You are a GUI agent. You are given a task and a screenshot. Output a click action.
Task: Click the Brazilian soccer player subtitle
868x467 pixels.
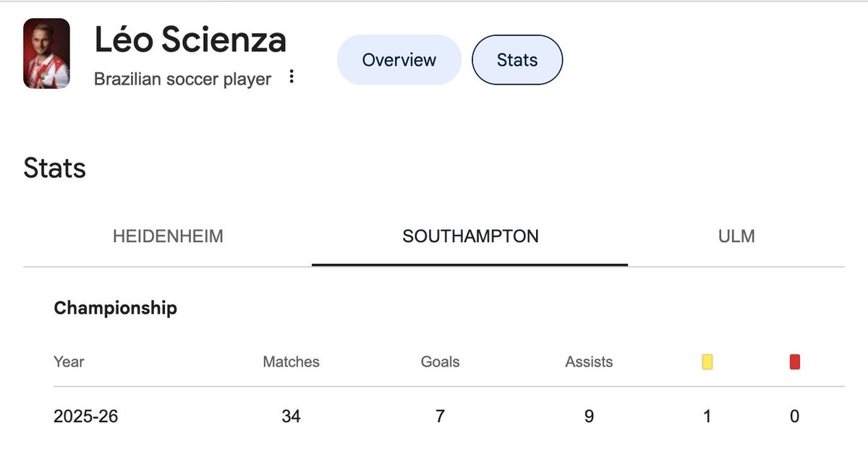pos(182,79)
